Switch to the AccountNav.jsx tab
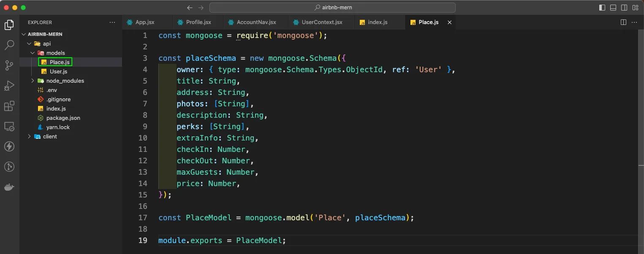Viewport: 644px width, 254px height. click(256, 22)
